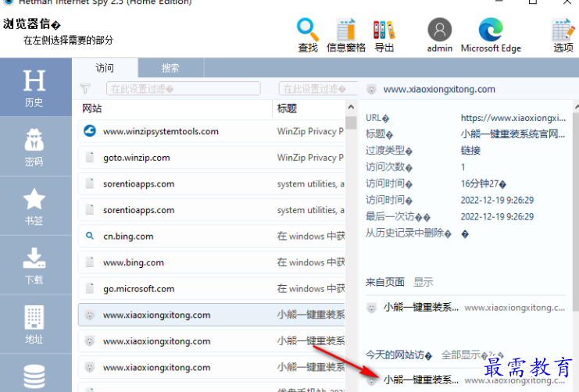Viewport: 579px width, 392px height.
Task: Select the go.microsoft.com row
Action: 211,288
